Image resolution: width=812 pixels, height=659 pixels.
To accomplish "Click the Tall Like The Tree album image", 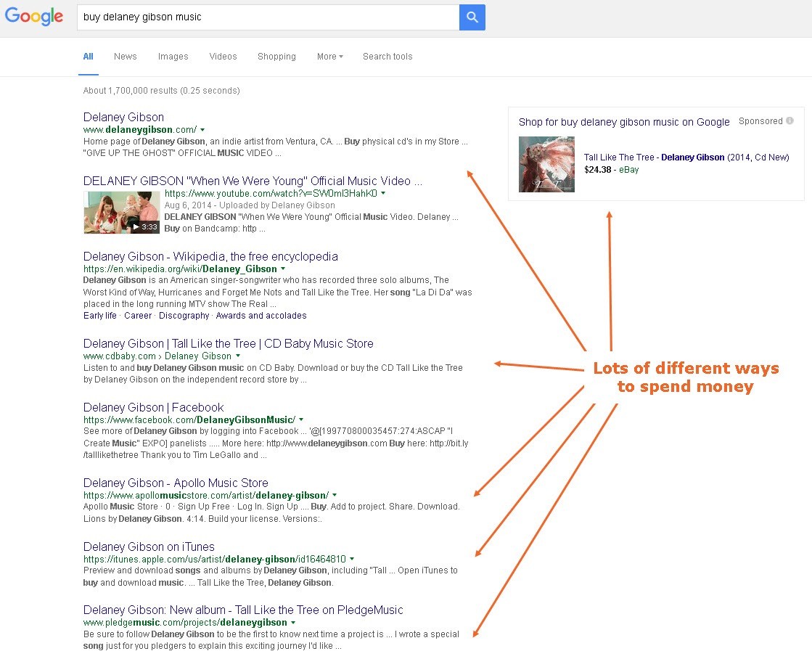I will pyautogui.click(x=546, y=164).
